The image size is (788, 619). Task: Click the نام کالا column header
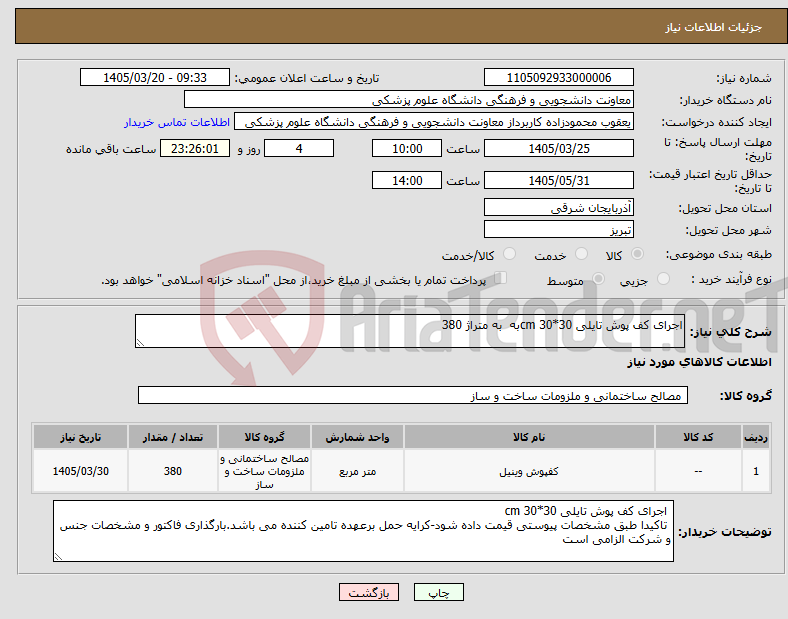(x=529, y=437)
